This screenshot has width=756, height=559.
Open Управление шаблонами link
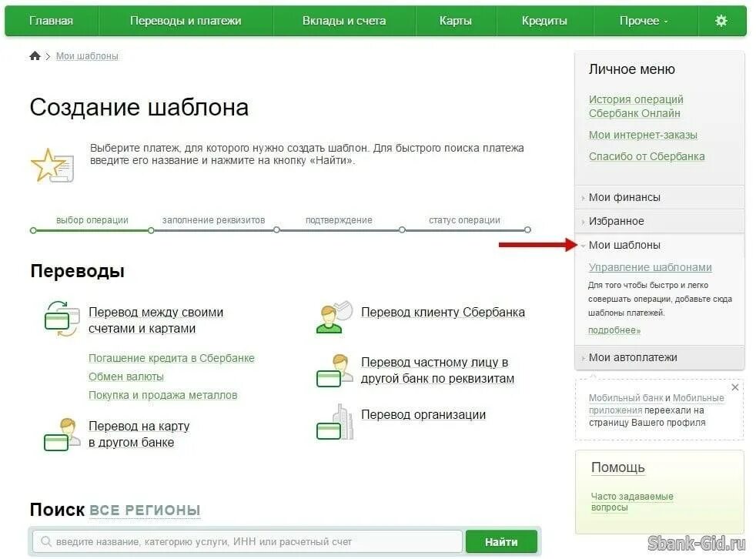pos(650,267)
